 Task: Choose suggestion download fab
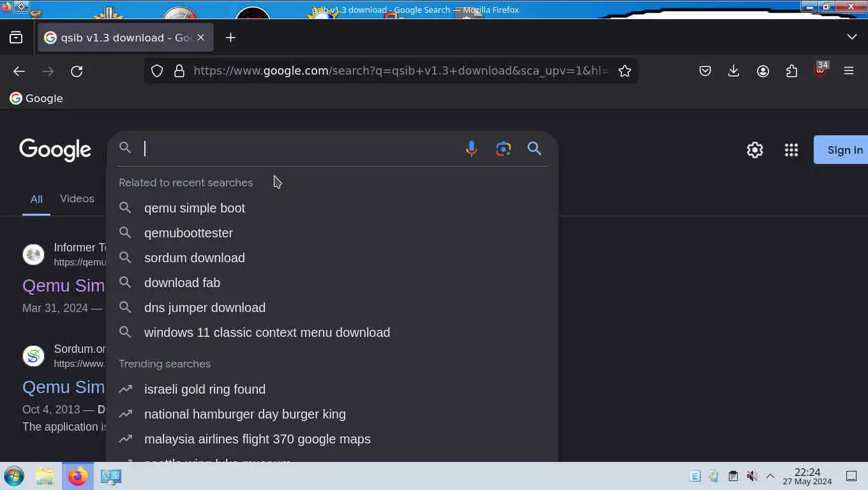(x=332, y=283)
